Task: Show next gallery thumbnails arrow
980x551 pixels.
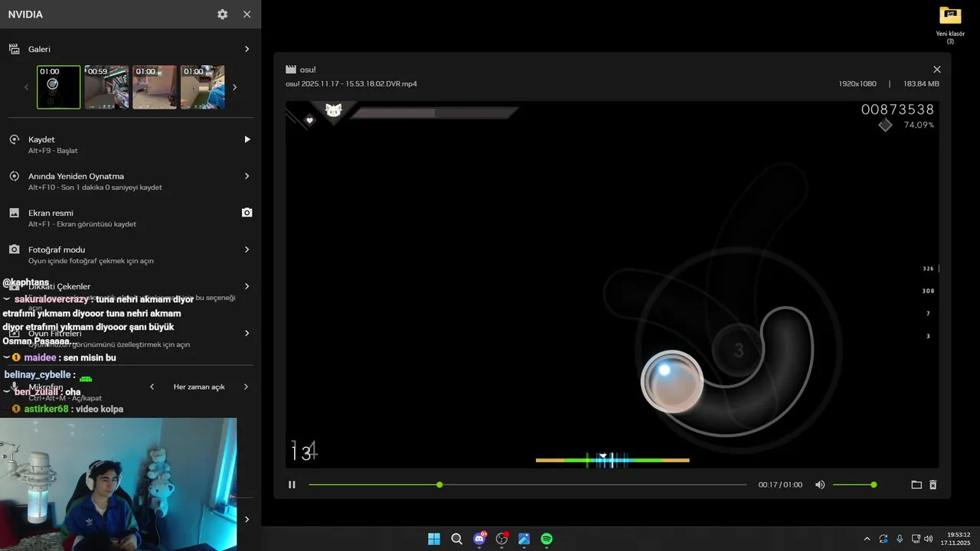Action: 234,87
